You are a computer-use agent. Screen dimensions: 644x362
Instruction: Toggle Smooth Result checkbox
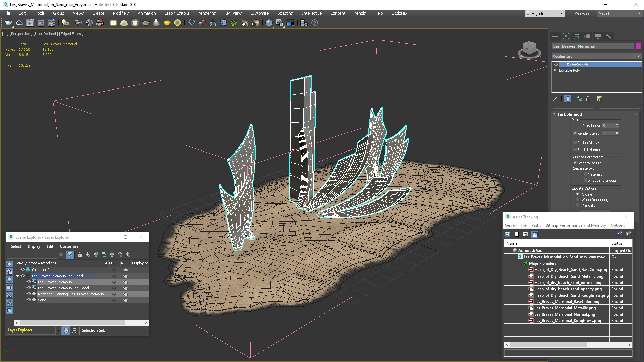point(575,163)
